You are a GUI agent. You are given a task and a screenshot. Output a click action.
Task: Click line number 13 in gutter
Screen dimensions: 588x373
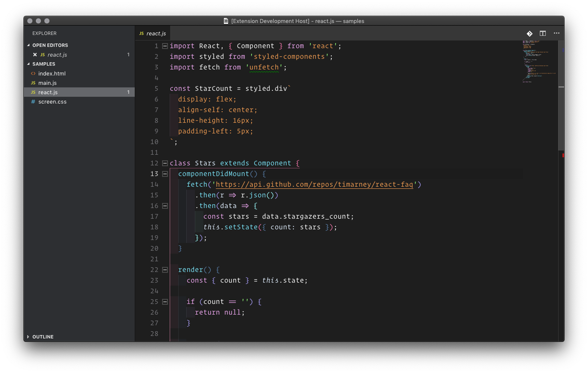(154, 174)
